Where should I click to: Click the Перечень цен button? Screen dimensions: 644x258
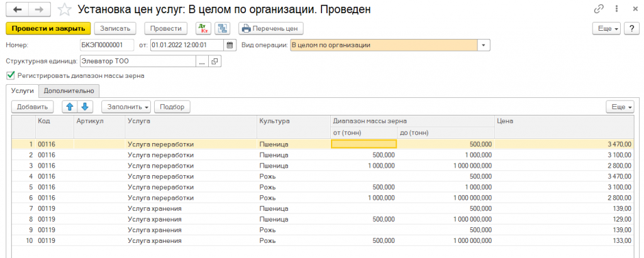[x=271, y=28]
